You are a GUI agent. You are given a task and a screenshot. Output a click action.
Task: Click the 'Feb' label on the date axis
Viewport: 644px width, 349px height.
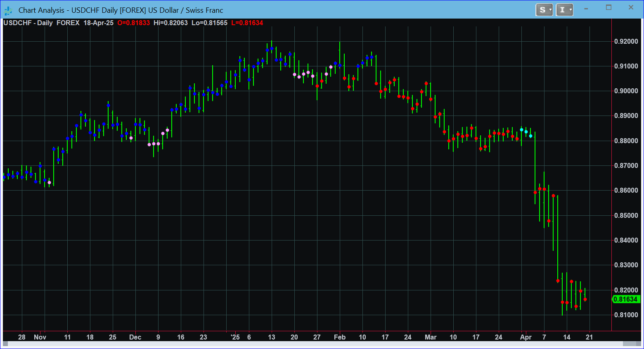coord(340,337)
